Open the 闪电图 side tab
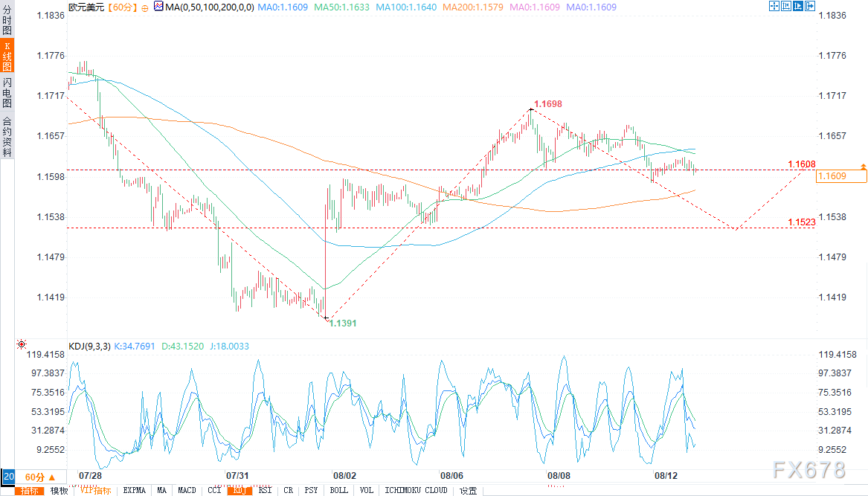868x496 pixels. point(7,92)
